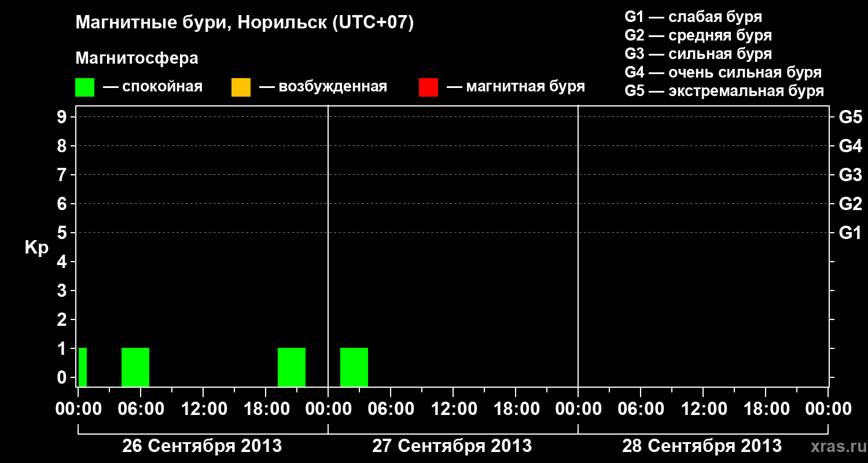Click the 'Kp' axis label
This screenshot has height=463, width=868.
tap(36, 248)
